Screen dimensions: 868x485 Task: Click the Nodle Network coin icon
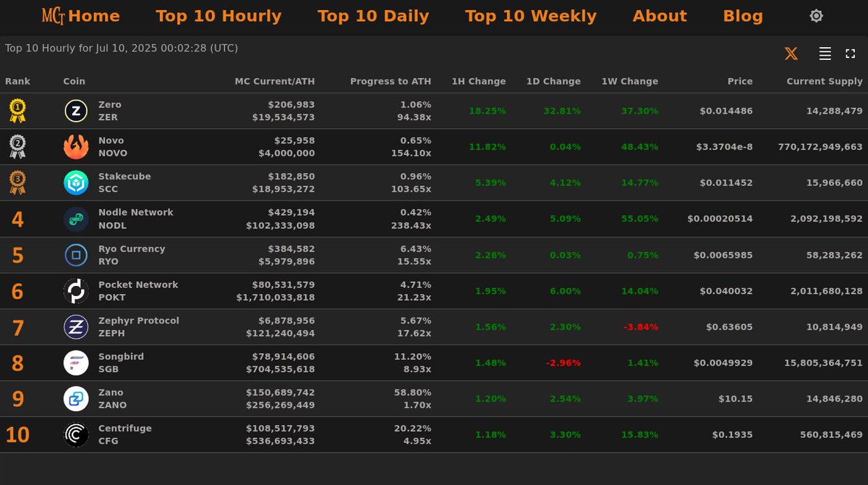point(75,219)
